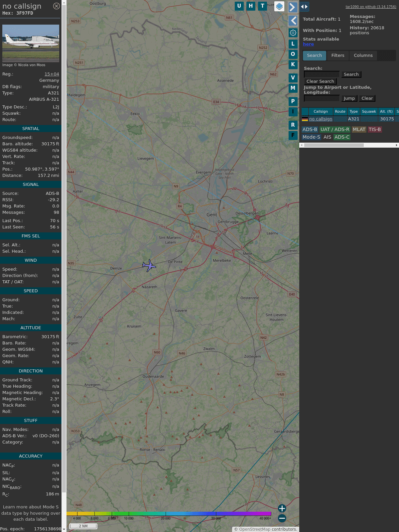Image resolution: width=399 pixels, height=532 pixels.
Task: Click the U map button
Action: [x=239, y=6]
